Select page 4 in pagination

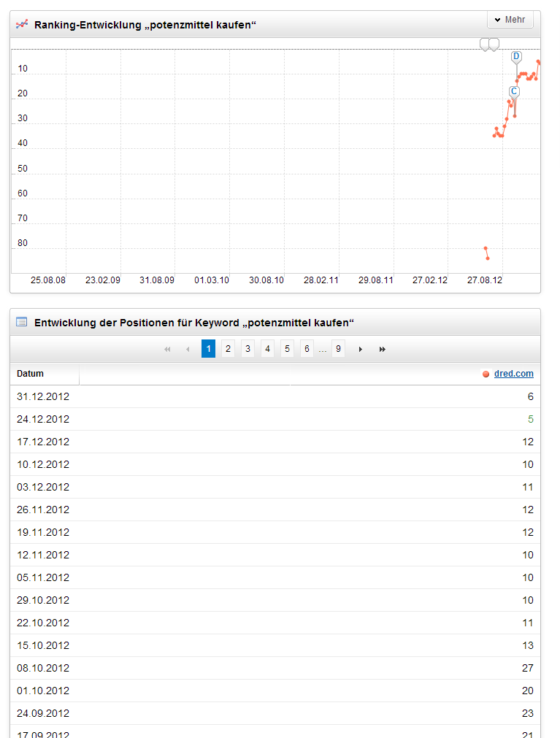pos(267,349)
